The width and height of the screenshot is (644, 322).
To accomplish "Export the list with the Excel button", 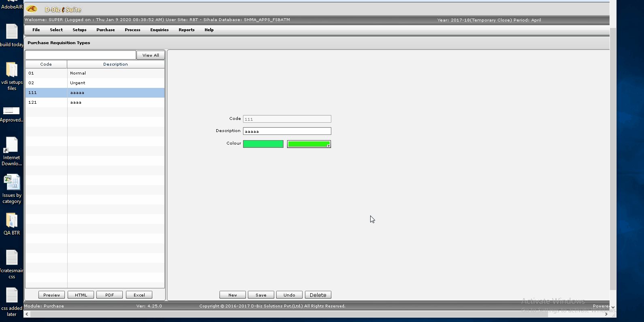I will 139,295.
